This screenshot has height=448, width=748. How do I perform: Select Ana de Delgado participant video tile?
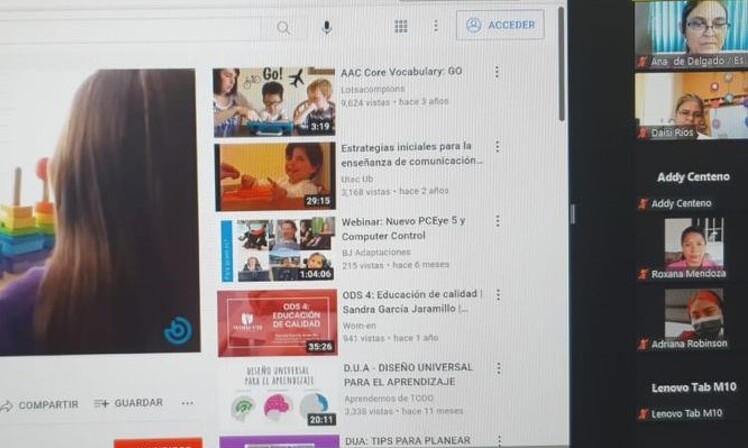(692, 34)
